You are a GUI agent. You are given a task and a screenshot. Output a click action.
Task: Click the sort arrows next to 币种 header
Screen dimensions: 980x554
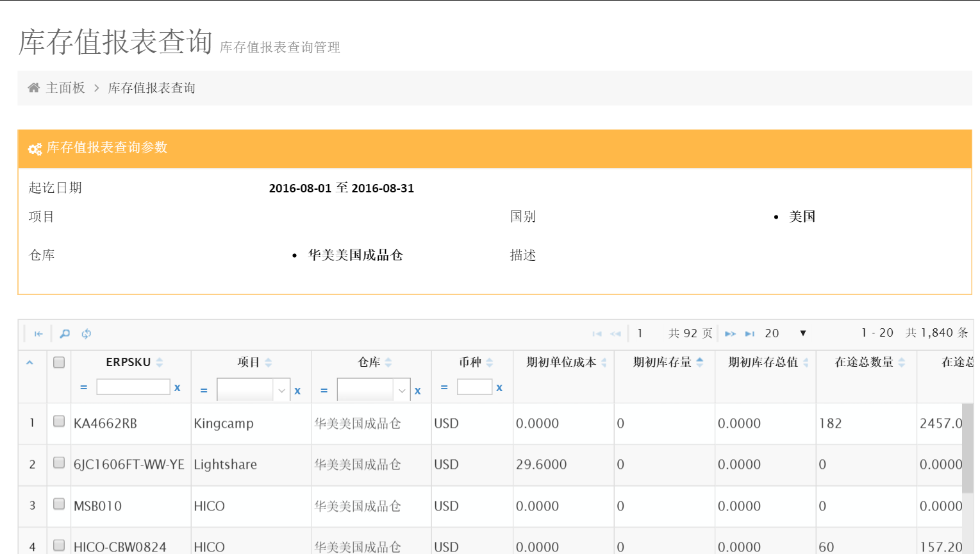(490, 362)
